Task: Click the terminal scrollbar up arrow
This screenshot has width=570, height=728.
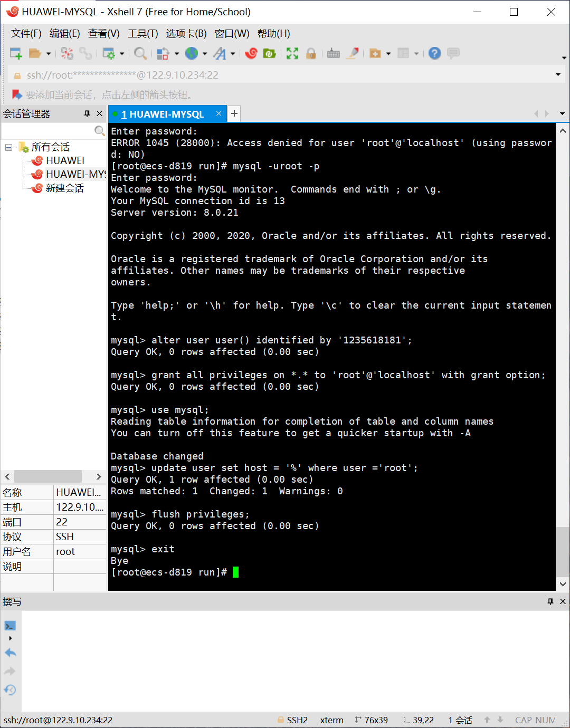Action: pos(563,130)
